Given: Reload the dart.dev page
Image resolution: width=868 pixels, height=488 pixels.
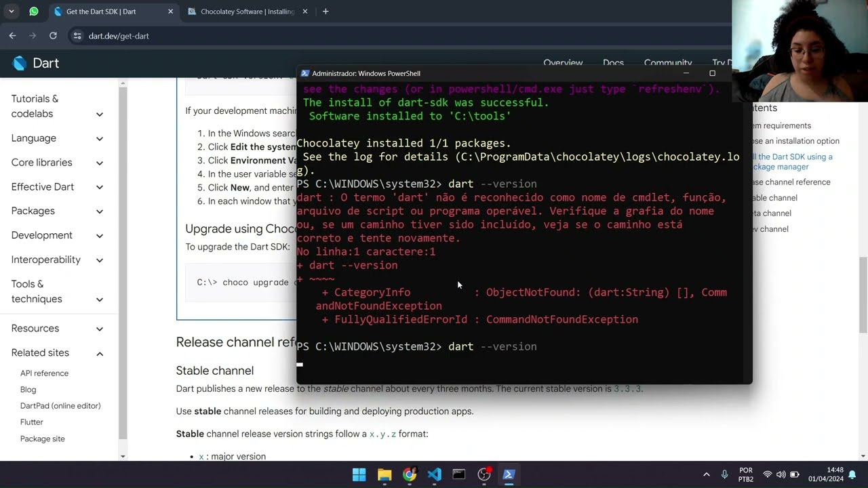Looking at the screenshot, I should tap(53, 36).
